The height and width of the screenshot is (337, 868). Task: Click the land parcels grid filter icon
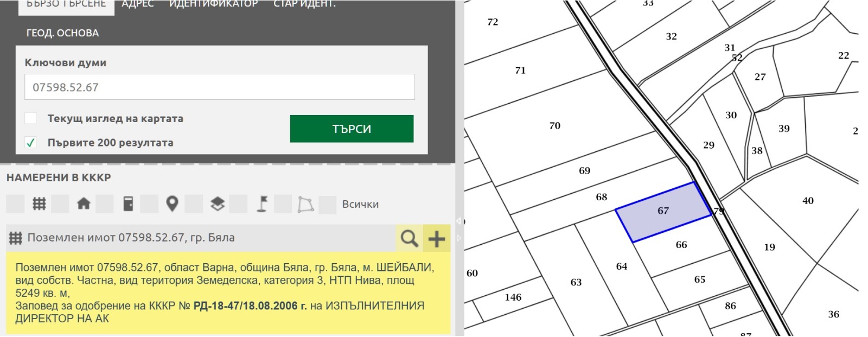pyautogui.click(x=39, y=204)
